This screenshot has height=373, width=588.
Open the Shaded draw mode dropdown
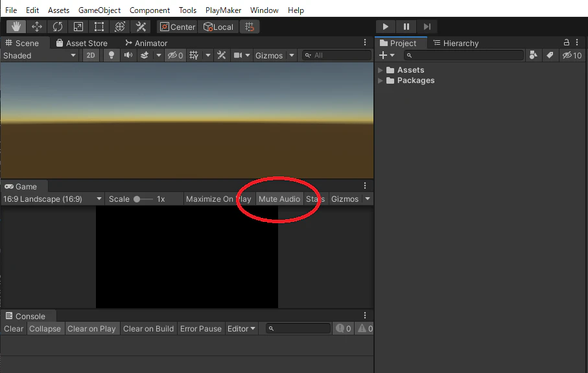(40, 56)
